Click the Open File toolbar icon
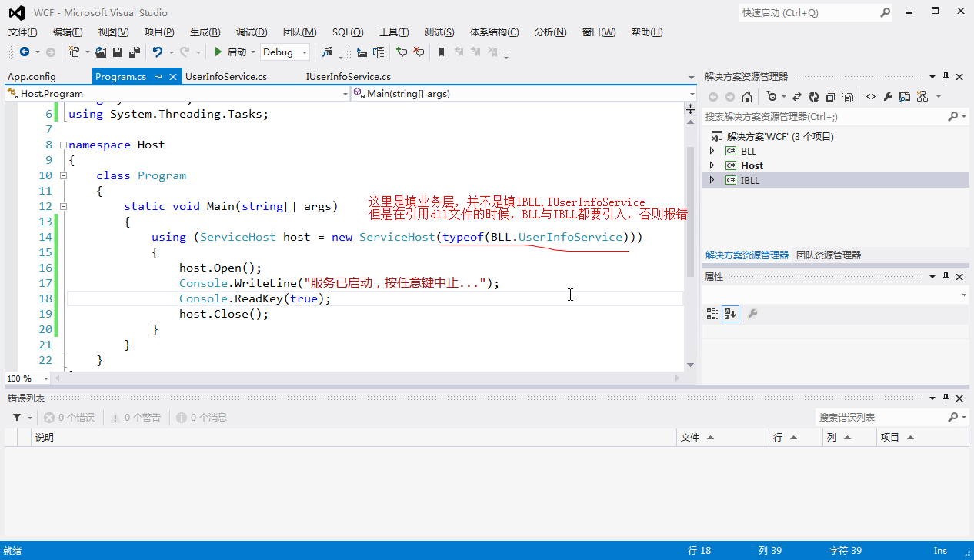 tap(101, 52)
